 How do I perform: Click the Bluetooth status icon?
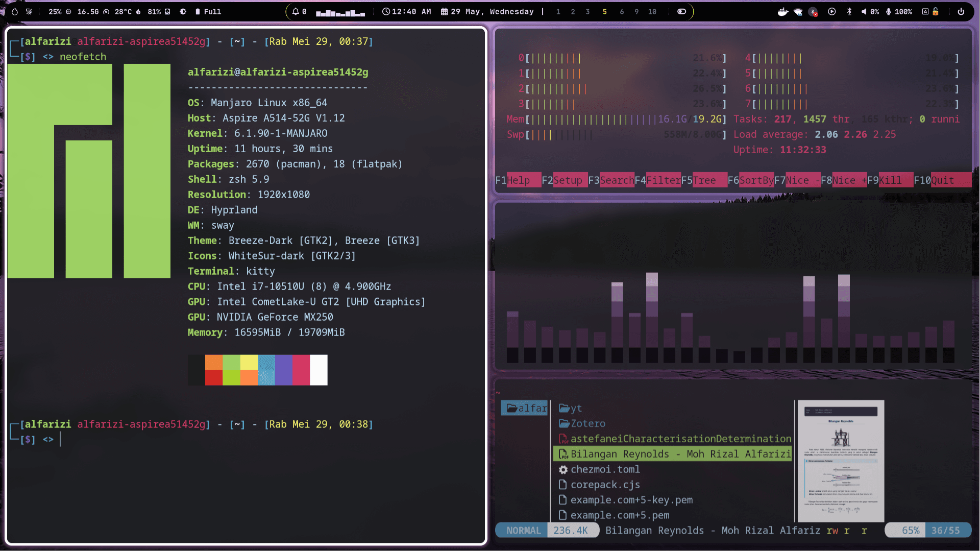(x=849, y=11)
